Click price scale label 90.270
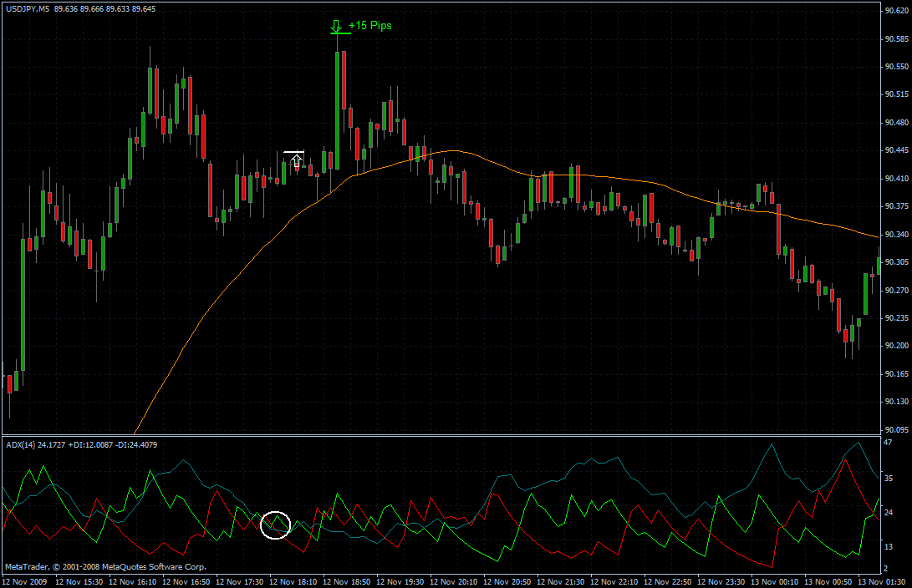912x588 pixels. (x=897, y=290)
